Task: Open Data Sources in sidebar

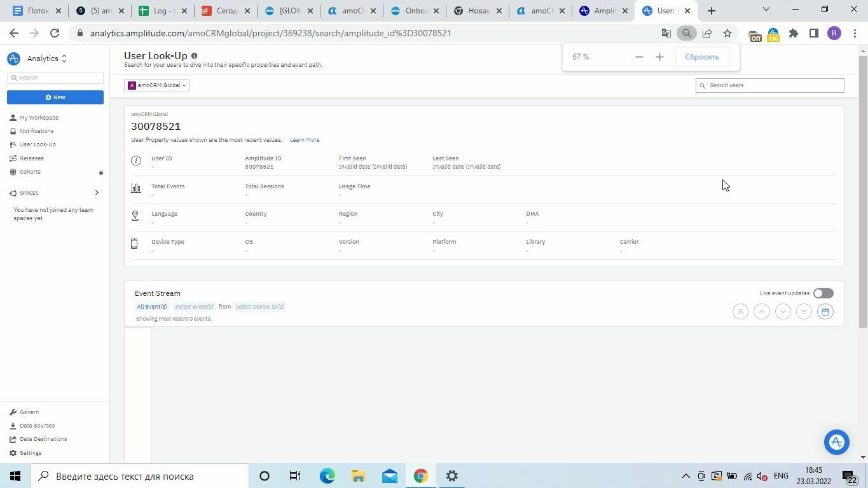Action: tap(37, 426)
